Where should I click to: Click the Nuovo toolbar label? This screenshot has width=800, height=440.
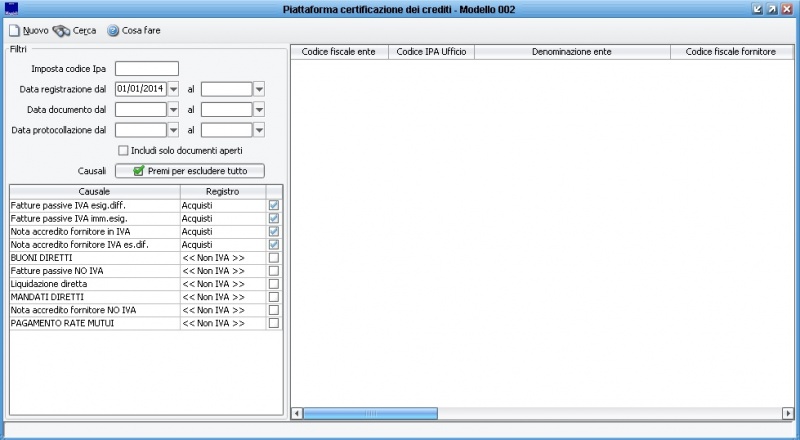click(36, 31)
